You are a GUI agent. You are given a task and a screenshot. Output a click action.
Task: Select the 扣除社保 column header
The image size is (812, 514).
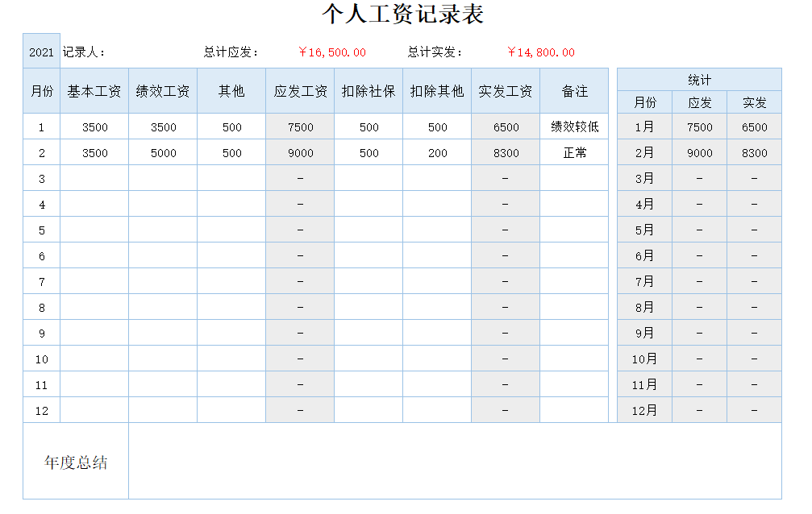(x=369, y=91)
